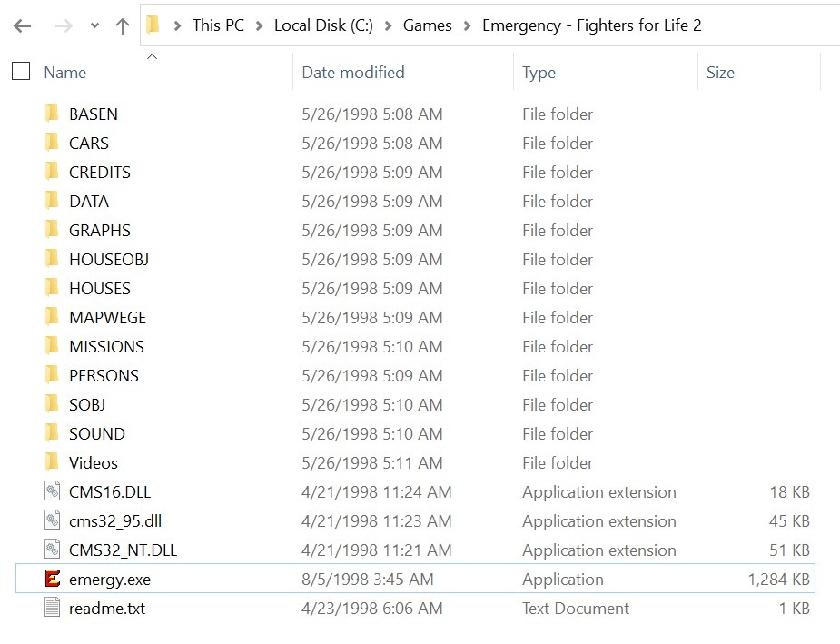Open the recent locations dropdown arrow
The width and height of the screenshot is (840, 644).
[94, 25]
